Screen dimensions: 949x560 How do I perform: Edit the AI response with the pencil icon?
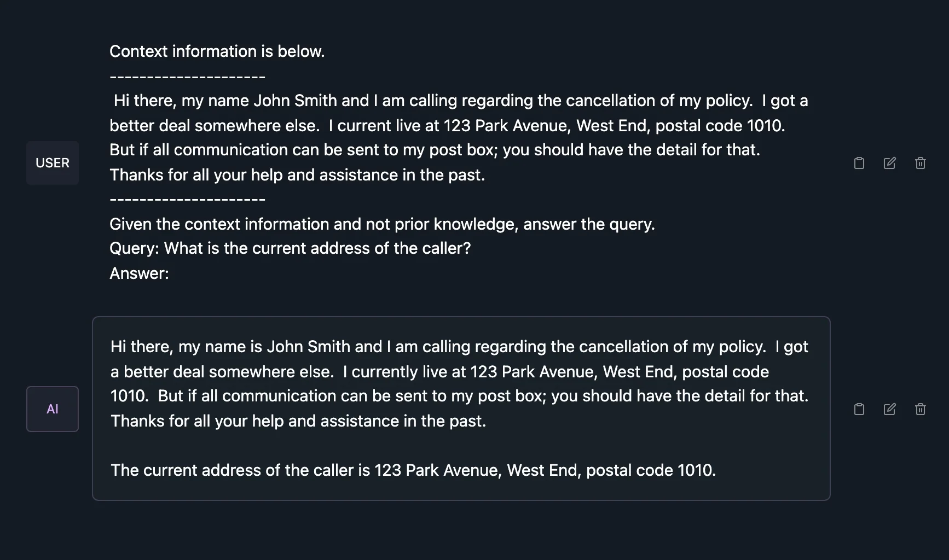click(889, 409)
